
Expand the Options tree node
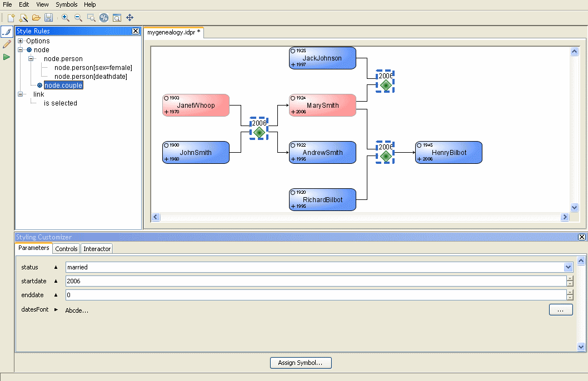[21, 41]
